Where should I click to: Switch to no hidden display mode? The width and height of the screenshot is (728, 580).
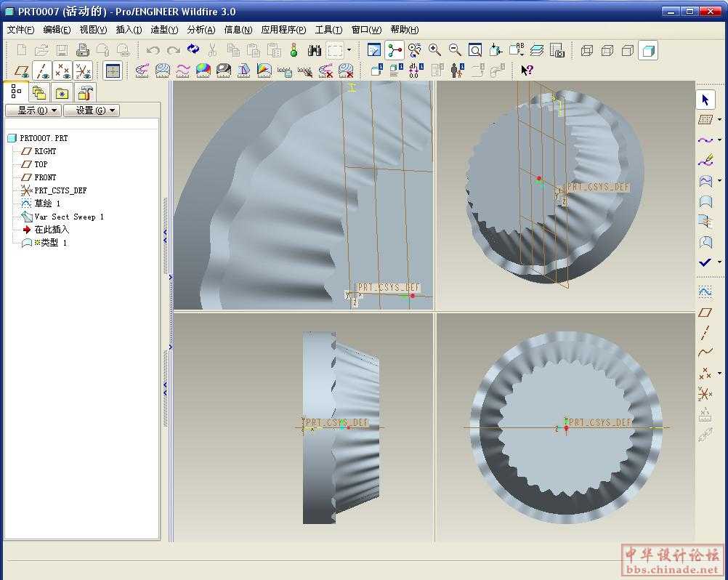(x=628, y=50)
